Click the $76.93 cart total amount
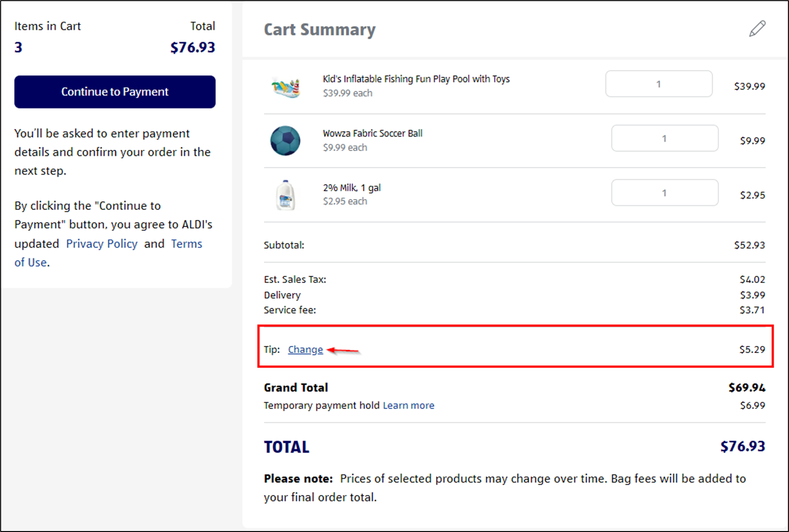 point(193,47)
